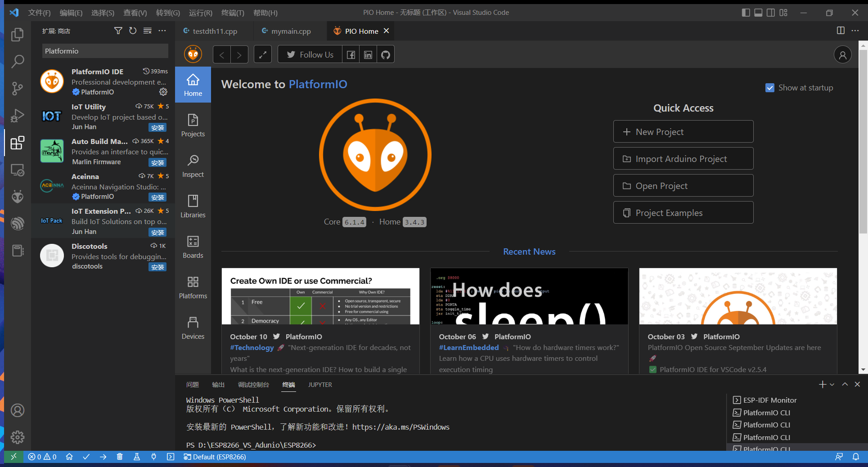Toggle primary side bar layout button

coord(746,13)
